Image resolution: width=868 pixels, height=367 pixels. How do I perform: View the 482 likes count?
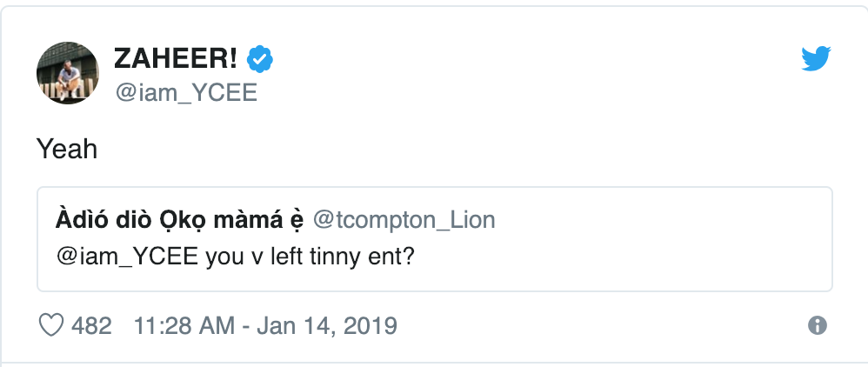[x=92, y=326]
